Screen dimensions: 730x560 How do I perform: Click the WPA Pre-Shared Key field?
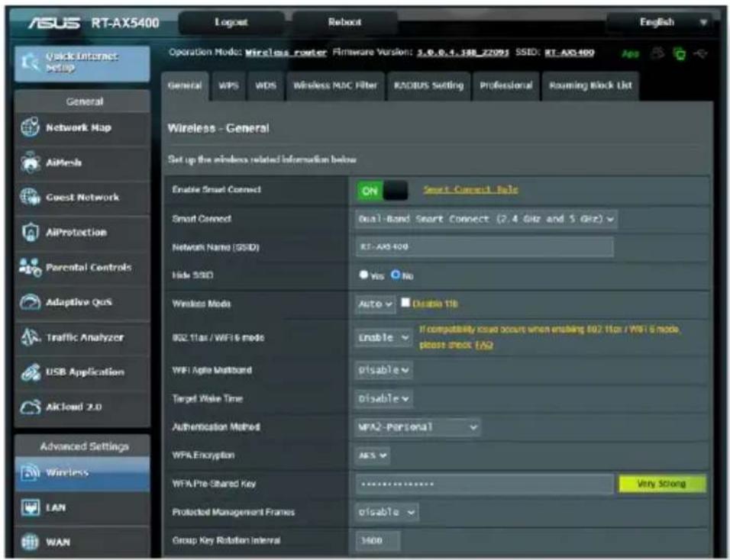(x=485, y=484)
